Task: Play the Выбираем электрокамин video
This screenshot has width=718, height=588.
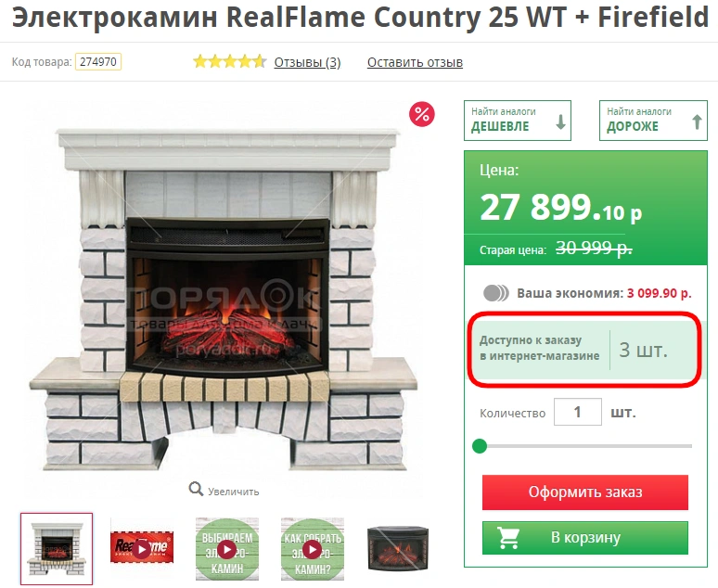Action: 227,549
